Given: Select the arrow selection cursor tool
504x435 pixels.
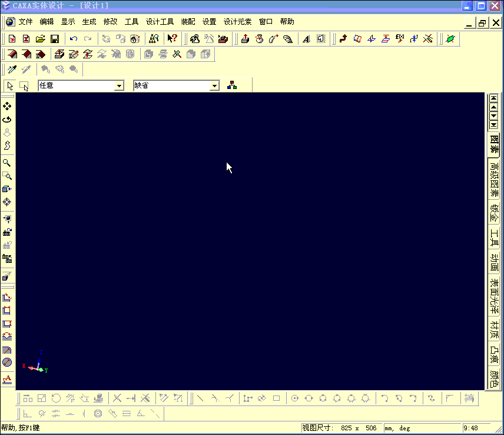Looking at the screenshot, I should pos(10,86).
